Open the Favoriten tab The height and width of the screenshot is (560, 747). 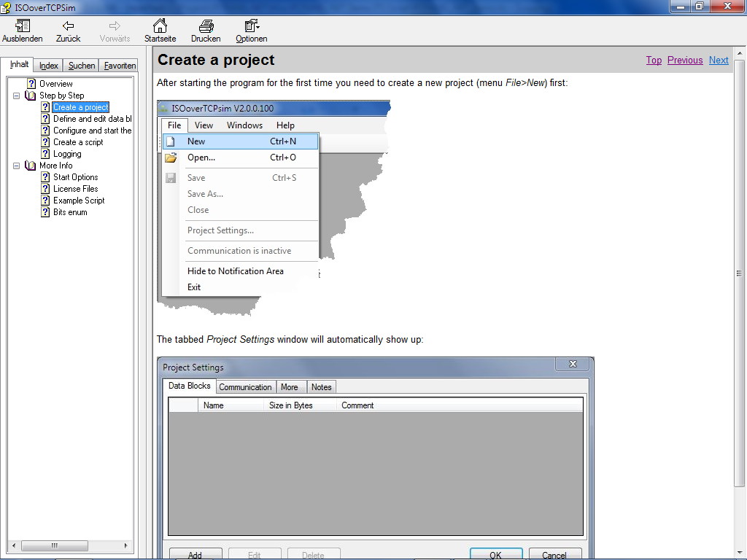(x=120, y=66)
